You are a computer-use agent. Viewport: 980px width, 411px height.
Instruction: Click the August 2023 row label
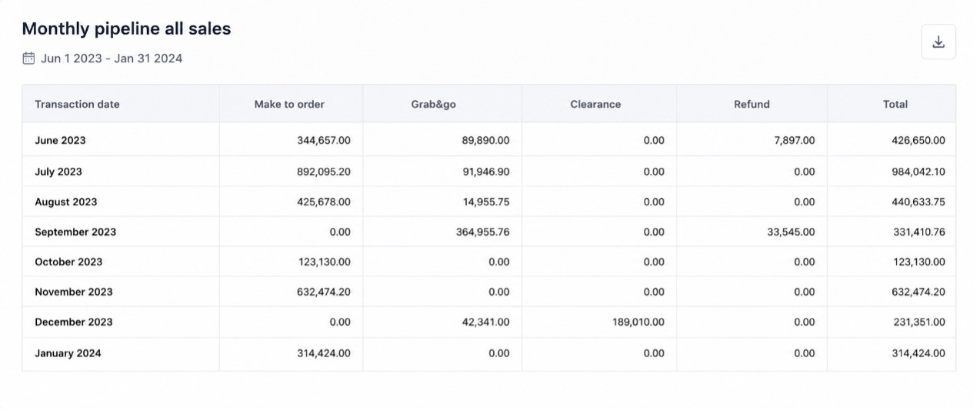coord(66,202)
